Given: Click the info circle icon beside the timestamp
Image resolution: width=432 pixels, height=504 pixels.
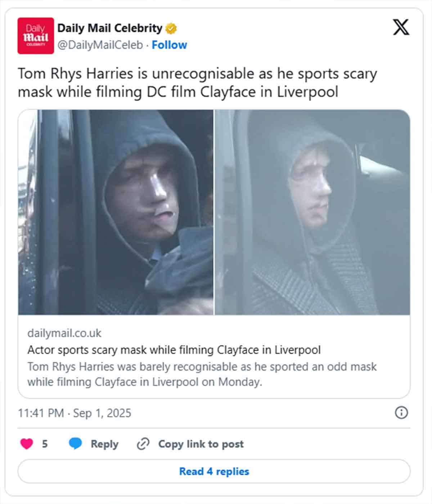Looking at the screenshot, I should coord(401,412).
